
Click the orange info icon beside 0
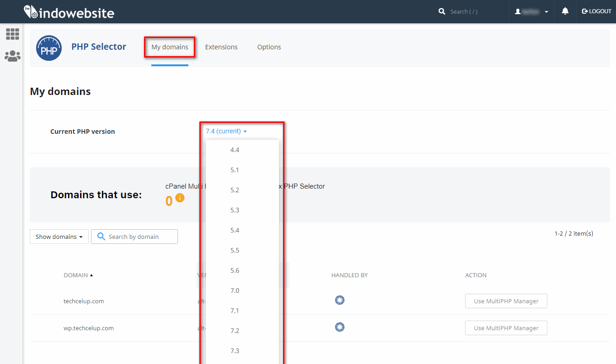coord(180,198)
